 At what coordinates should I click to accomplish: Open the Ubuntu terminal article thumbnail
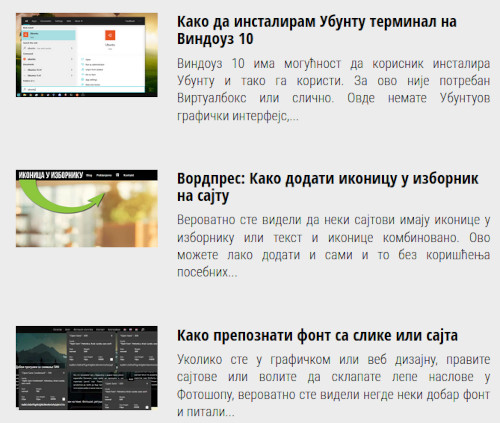87,55
